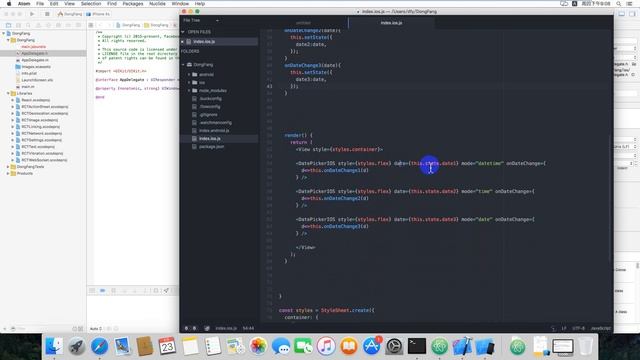The height and width of the screenshot is (360, 640).
Task: Open the Finder icon in the Dock
Action: tap(54, 347)
